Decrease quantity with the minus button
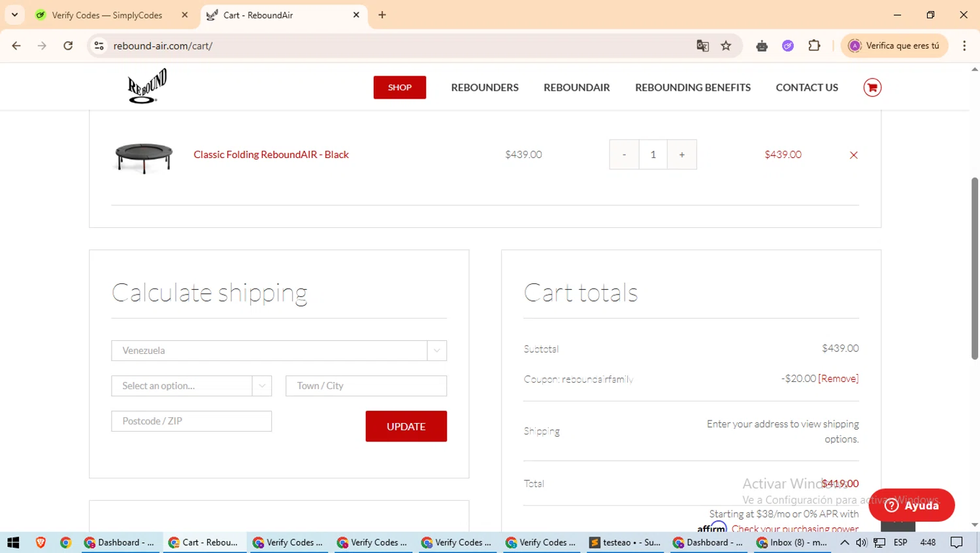 624,155
